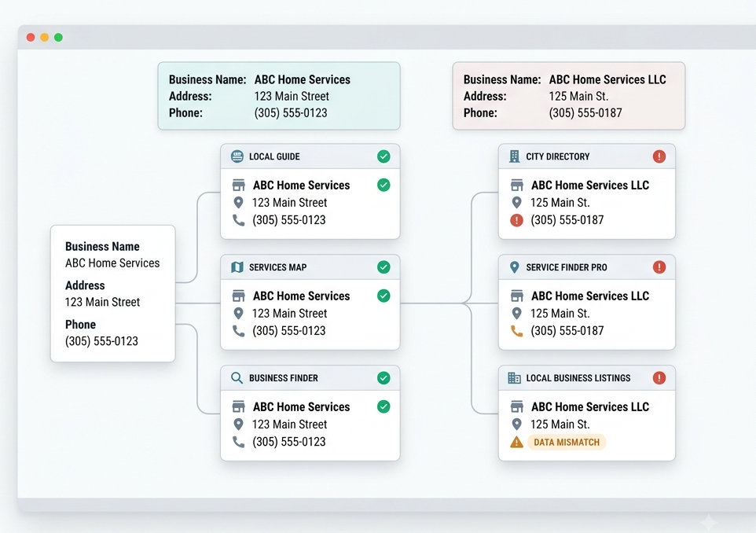Viewport: 756px width, 533px height.
Task: Click (305) 555-0123 in left source card
Action: pos(101,341)
